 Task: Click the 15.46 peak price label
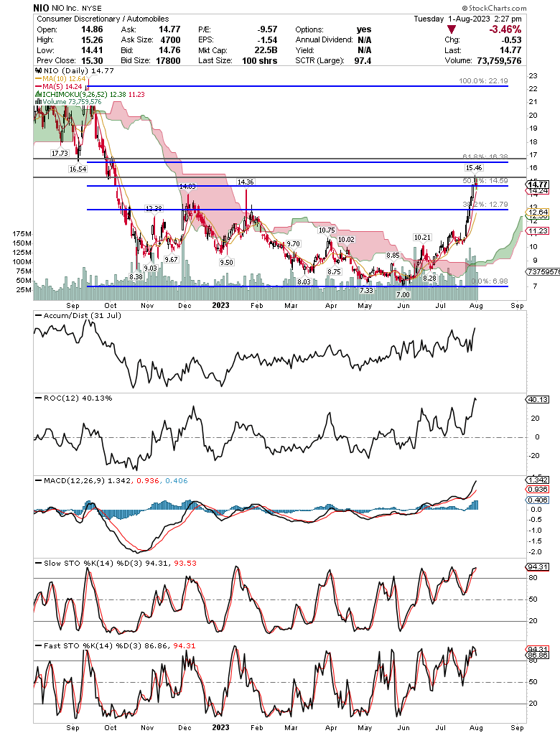point(474,167)
